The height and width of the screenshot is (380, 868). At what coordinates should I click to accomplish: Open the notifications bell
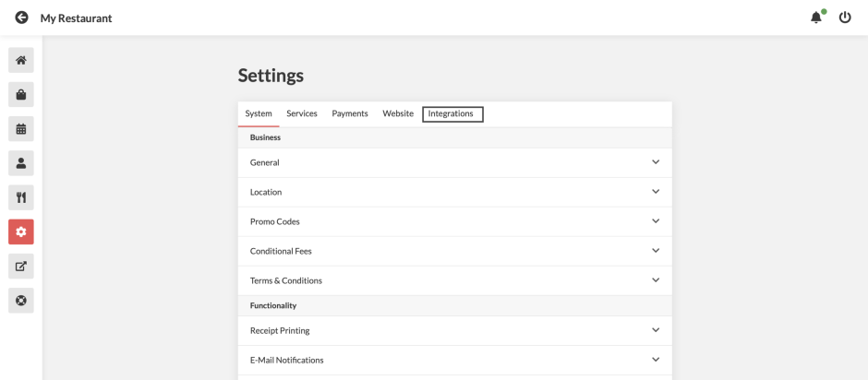(x=816, y=18)
